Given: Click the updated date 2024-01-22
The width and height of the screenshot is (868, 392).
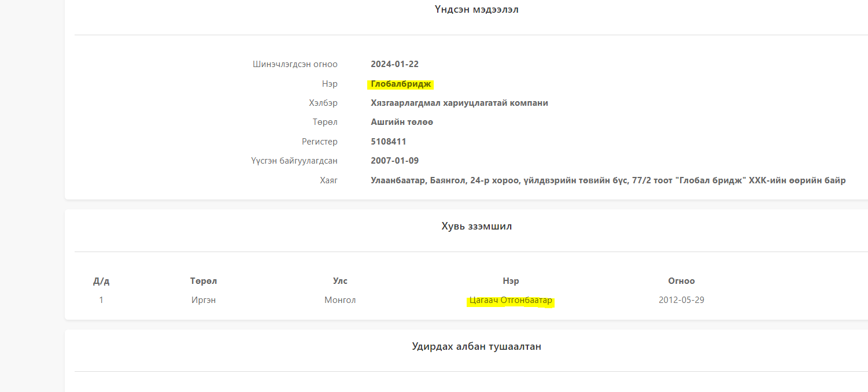Looking at the screenshot, I should pos(394,64).
